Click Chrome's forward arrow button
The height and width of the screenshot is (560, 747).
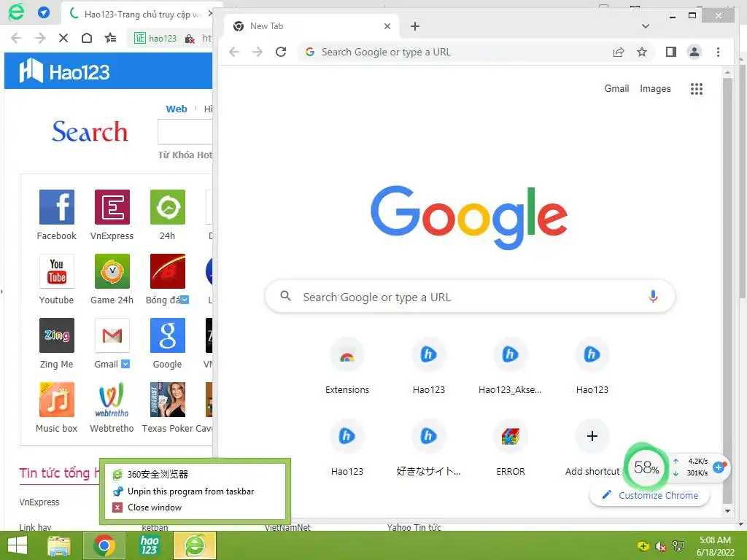click(258, 52)
